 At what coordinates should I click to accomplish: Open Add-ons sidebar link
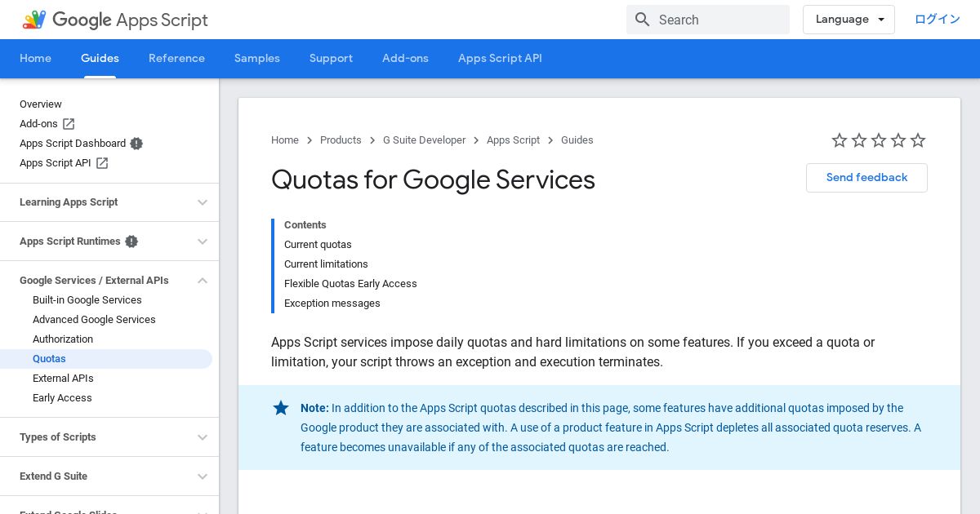click(38, 124)
